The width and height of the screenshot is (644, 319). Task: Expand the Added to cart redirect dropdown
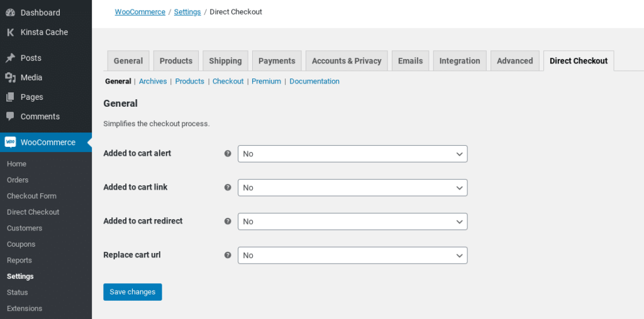[x=352, y=222]
